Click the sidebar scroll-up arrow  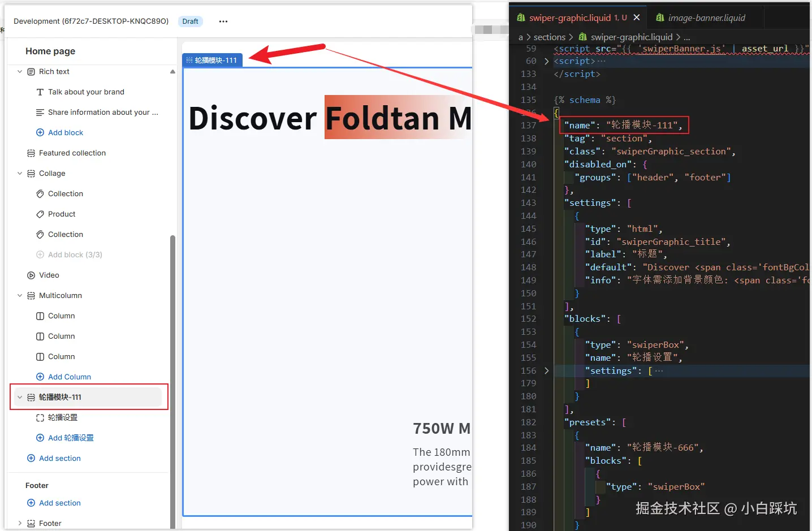[x=172, y=72]
